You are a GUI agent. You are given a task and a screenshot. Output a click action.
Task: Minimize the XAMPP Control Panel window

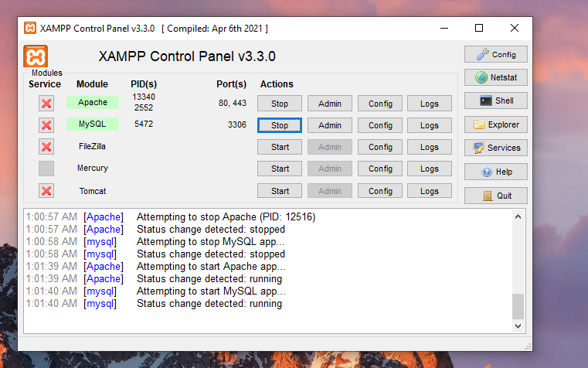pyautogui.click(x=444, y=28)
